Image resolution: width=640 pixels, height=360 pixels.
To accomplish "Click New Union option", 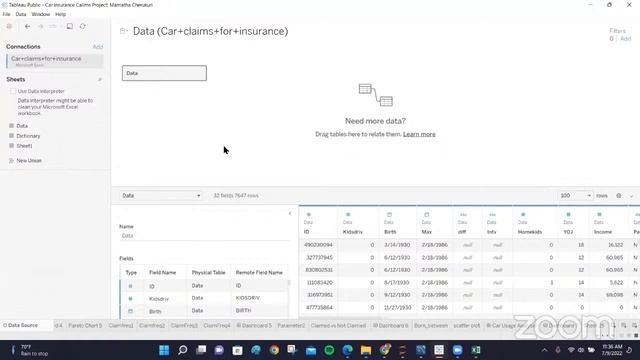I will [29, 160].
